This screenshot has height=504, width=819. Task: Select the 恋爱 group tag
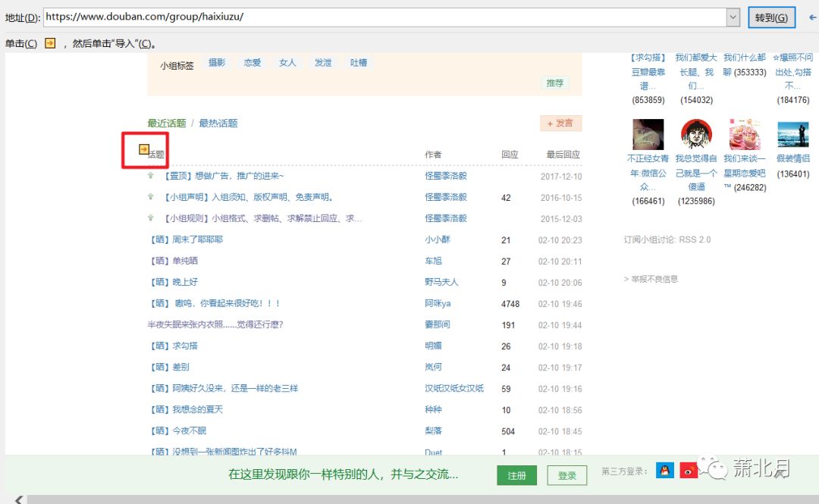point(253,63)
